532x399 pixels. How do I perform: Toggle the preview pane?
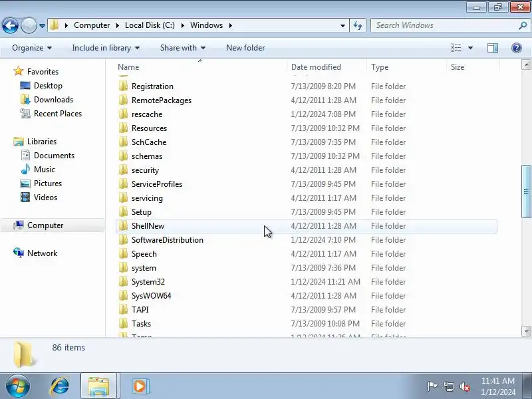[x=493, y=48]
